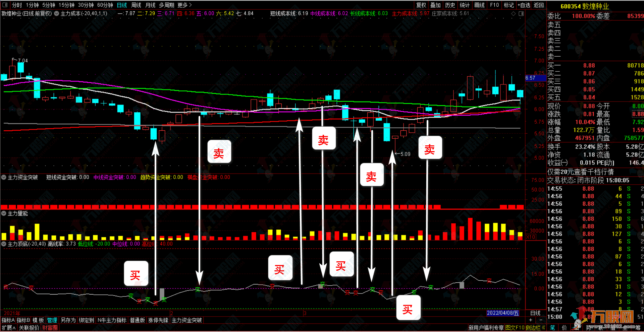This screenshot has height=332, width=644.
Task: Add stock via +自选 button
Action: (524, 5)
